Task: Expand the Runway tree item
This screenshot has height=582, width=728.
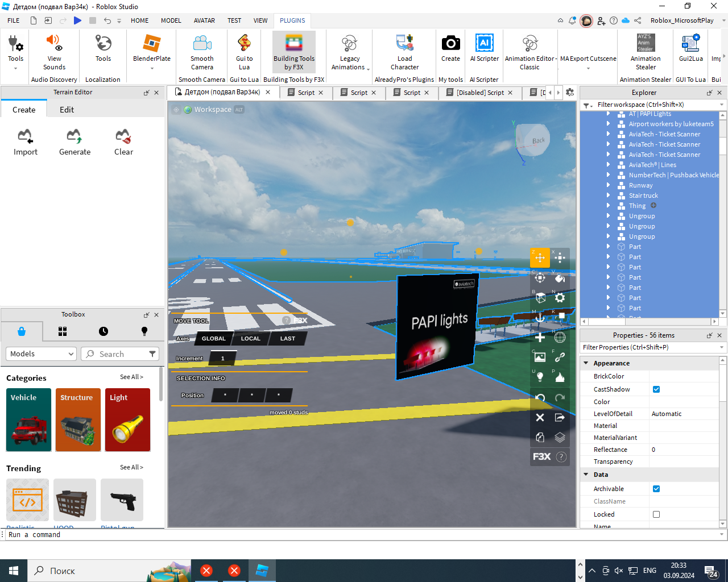Action: (x=608, y=185)
